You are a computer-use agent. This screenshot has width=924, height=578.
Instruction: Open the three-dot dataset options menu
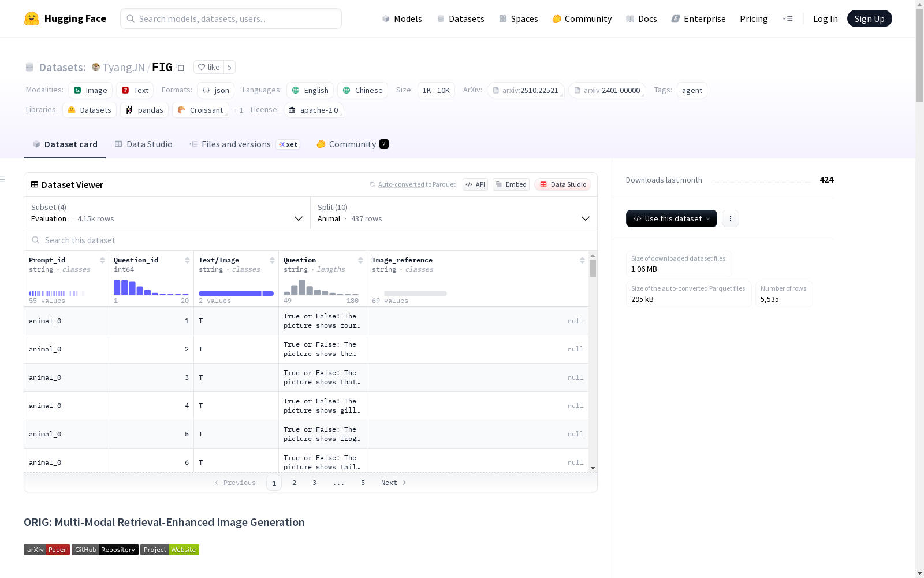coord(731,218)
